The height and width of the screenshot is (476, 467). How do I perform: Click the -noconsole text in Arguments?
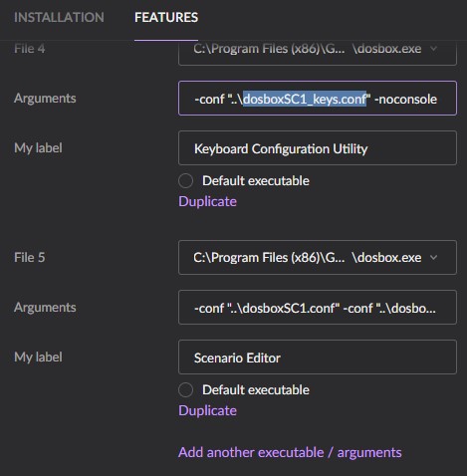[405, 99]
